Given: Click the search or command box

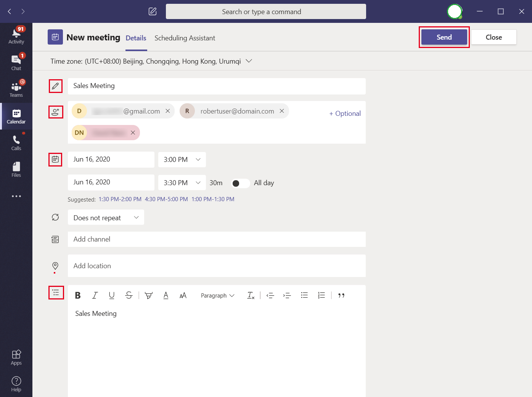Looking at the screenshot, I should 266,11.
